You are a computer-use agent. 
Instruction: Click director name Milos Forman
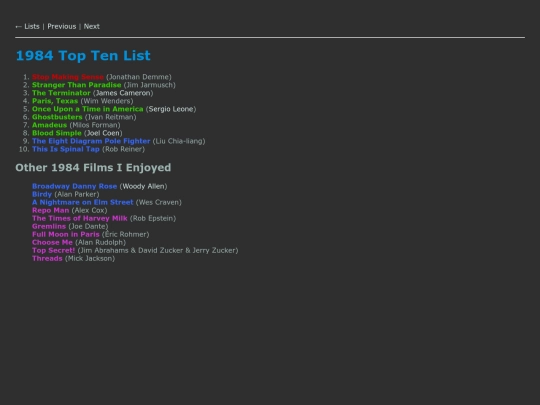[95, 125]
